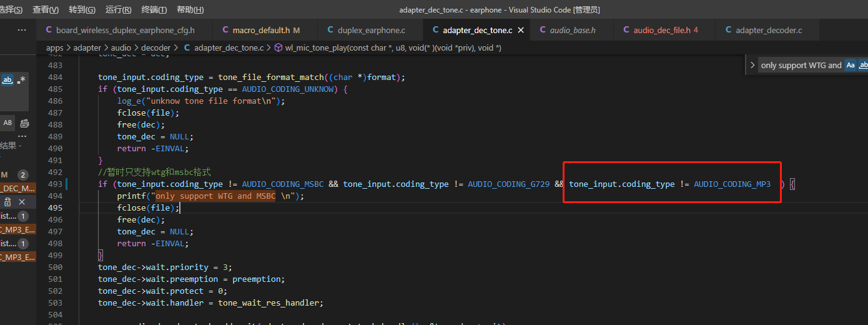Click line number 493 in gutter
868x325 pixels.
click(55, 184)
